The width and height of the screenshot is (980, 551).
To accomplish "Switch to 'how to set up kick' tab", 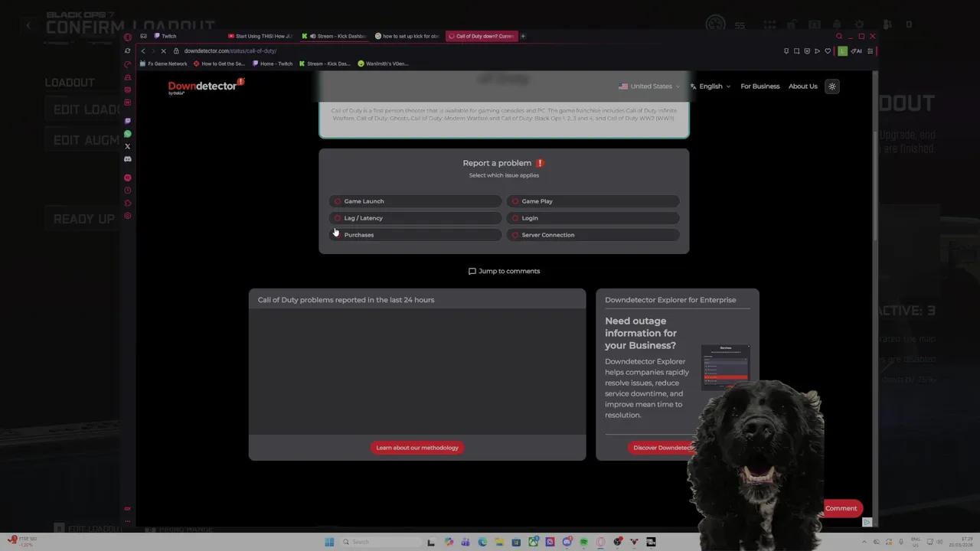I will tap(407, 36).
